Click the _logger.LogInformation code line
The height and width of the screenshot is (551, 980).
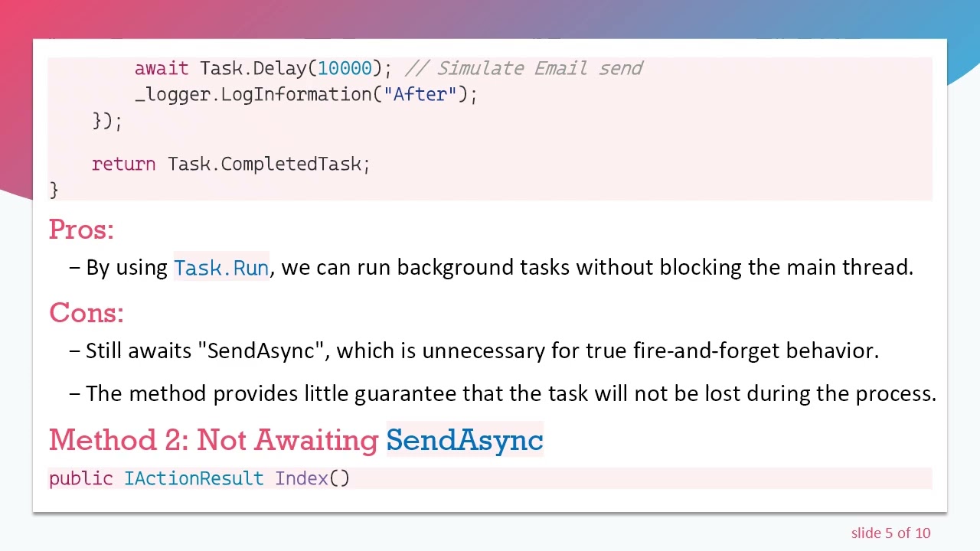click(264, 94)
